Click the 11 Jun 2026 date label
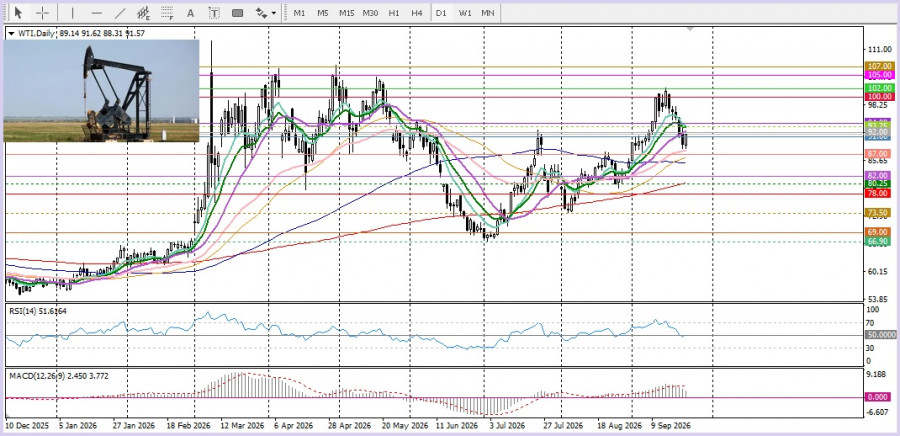 457,426
